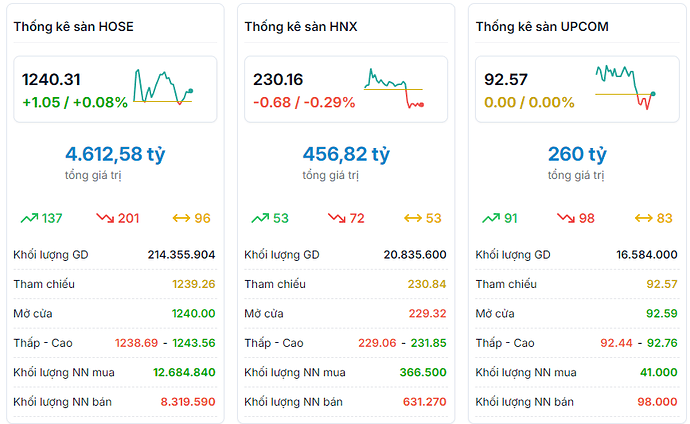Click HNX foreign buy volume 366.500
The width and height of the screenshot is (690, 424).
[423, 373]
